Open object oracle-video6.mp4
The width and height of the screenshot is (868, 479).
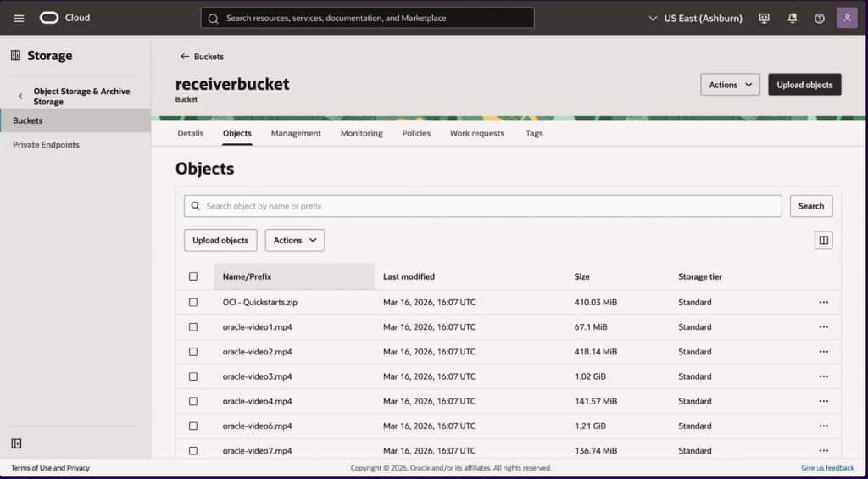point(258,426)
